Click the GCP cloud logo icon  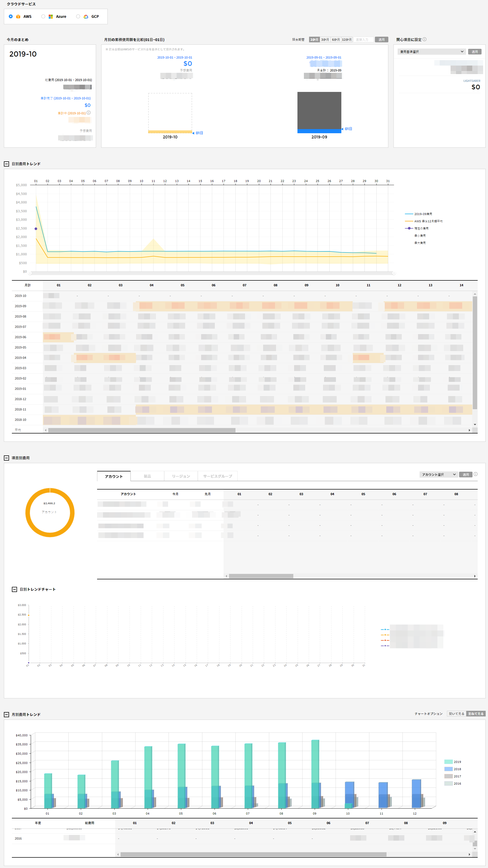86,17
